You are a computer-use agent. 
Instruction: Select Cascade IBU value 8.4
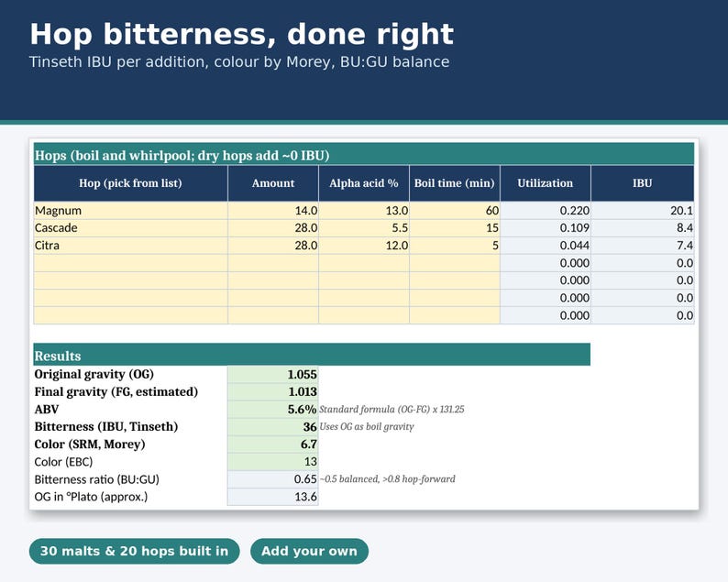[x=643, y=228]
